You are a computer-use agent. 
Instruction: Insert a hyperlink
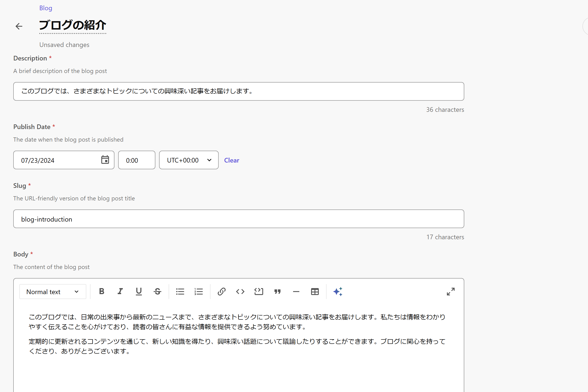(221, 292)
